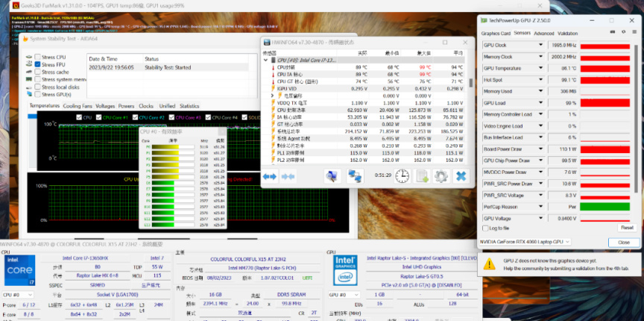The width and height of the screenshot is (644, 321).
Task: Click the log file icon with green plus
Action: pos(422,176)
